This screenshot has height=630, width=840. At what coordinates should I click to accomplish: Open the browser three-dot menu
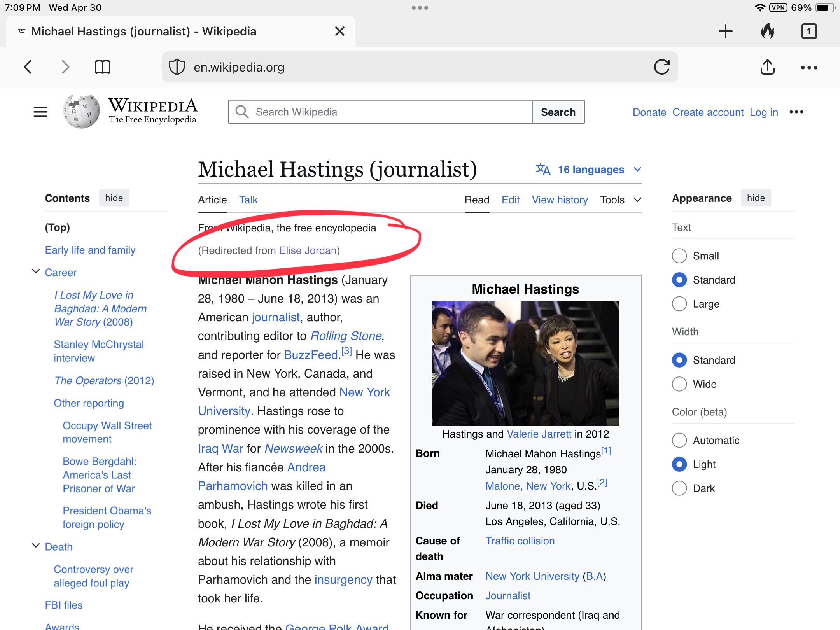pyautogui.click(x=809, y=68)
